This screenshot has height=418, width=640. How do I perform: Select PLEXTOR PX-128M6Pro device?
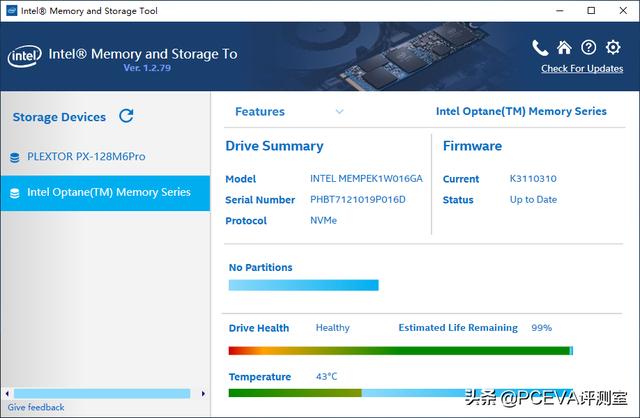click(x=105, y=157)
